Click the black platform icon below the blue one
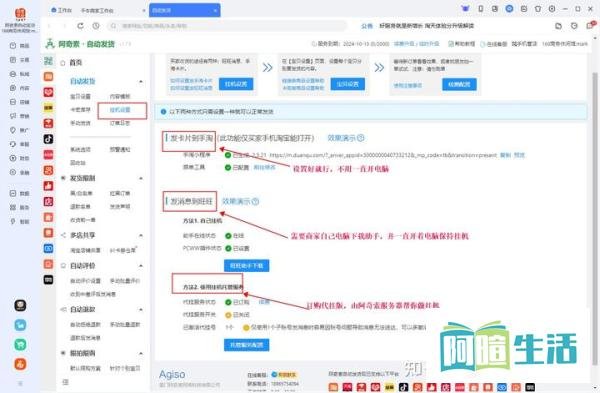The height and width of the screenshot is (393, 600). click(48, 280)
